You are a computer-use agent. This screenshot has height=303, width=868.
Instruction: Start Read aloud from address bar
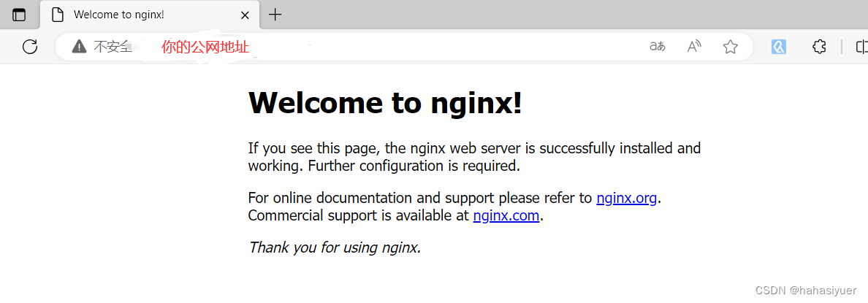694,47
